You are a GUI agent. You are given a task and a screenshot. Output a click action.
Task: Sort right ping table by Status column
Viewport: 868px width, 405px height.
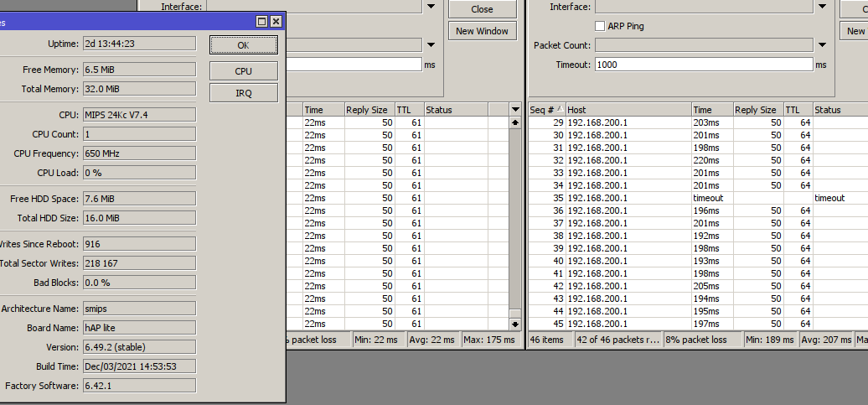840,110
